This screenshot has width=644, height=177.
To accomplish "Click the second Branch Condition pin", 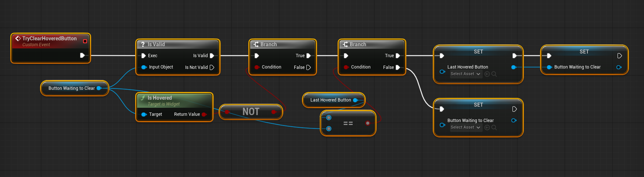I will (346, 67).
